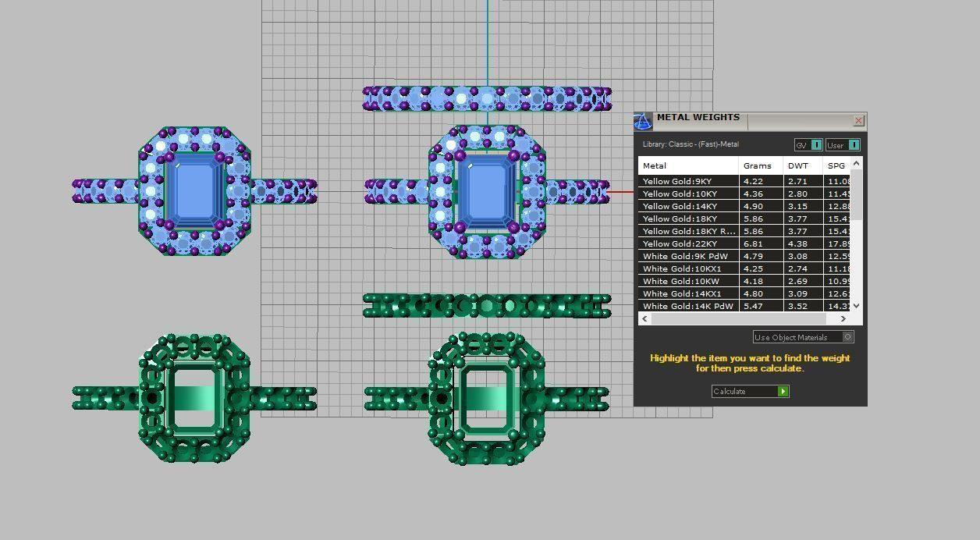Viewport: 980px width, 540px height.
Task: Select the White Gold:14K PdW row
Action: coord(744,306)
